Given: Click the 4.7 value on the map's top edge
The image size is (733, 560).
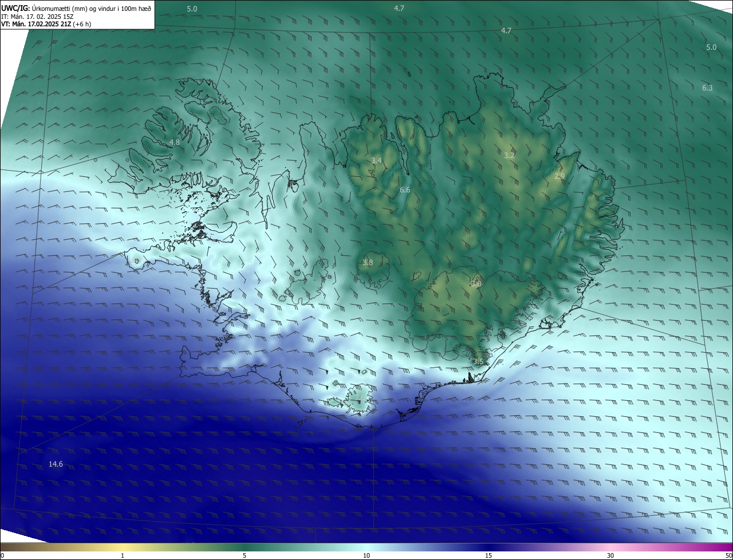Looking at the screenshot, I should [x=399, y=8].
